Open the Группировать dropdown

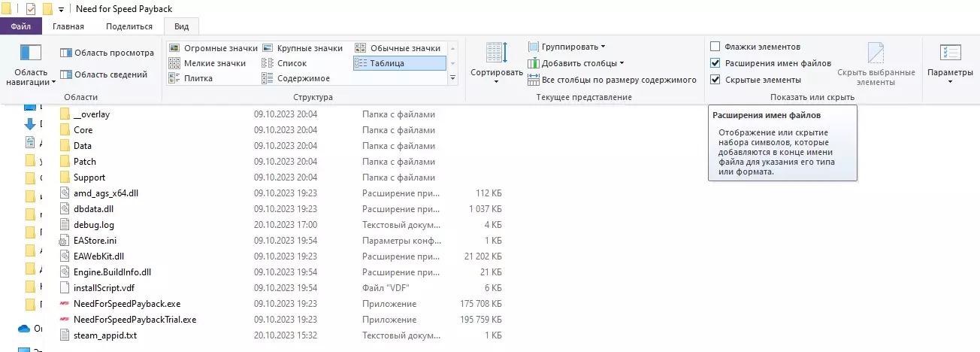[567, 47]
